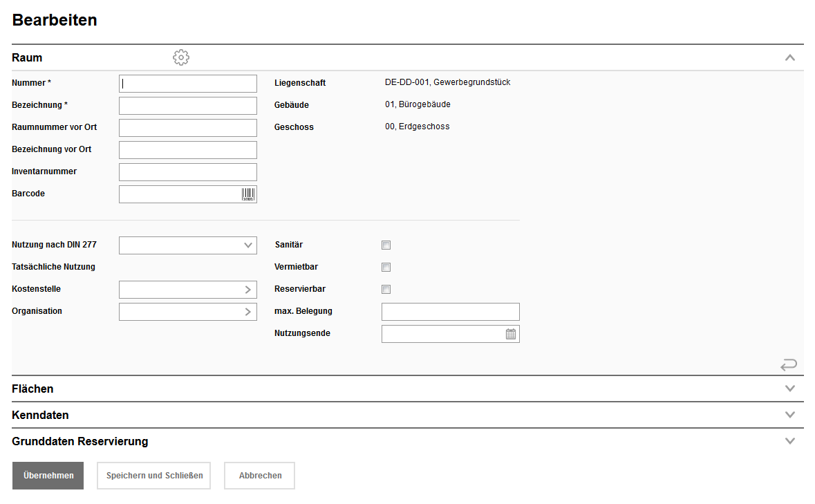Check the Reservierbar checkbox
The height and width of the screenshot is (504, 815).
coord(386,290)
